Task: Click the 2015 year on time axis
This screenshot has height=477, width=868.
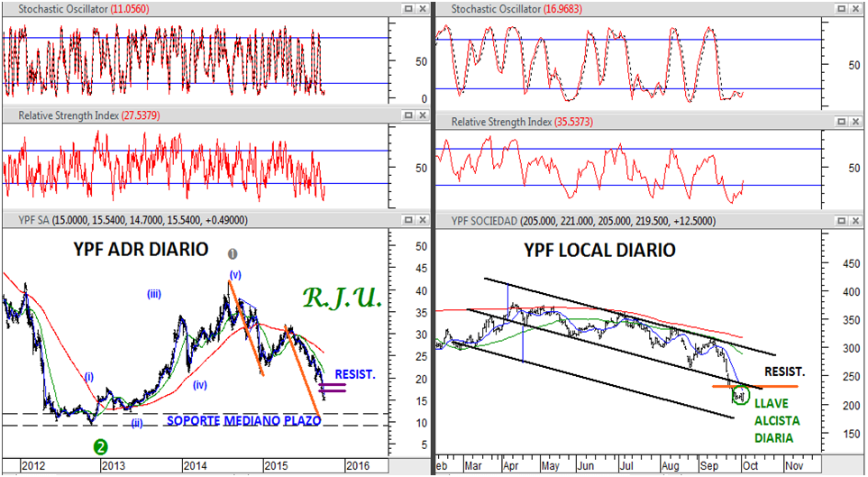Action: click(x=276, y=464)
